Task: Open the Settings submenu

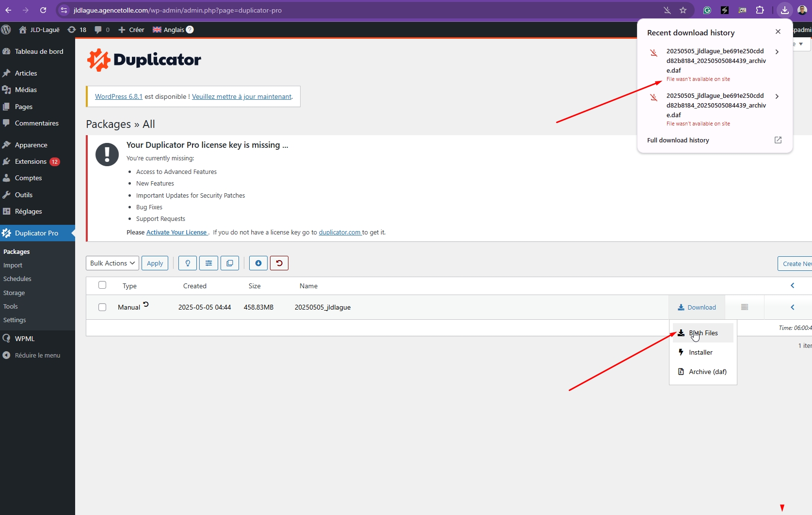Action: 15,320
